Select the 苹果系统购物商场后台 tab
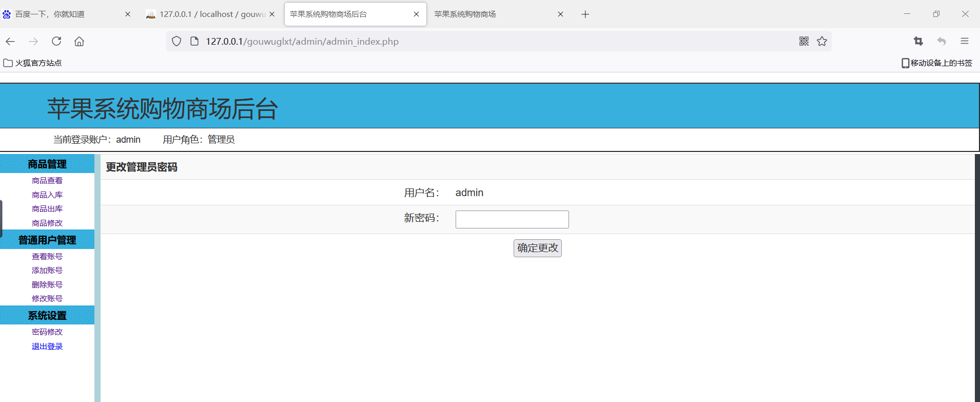Image resolution: width=980 pixels, height=402 pixels. (x=355, y=14)
